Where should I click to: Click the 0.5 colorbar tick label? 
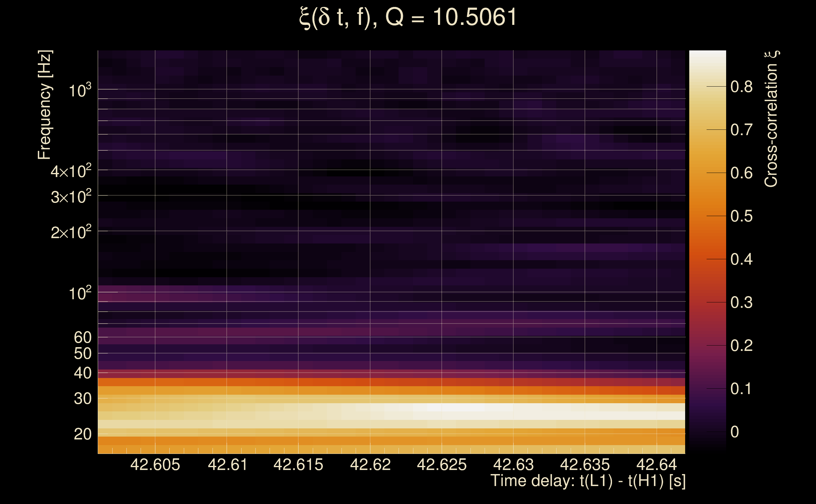[x=741, y=216]
